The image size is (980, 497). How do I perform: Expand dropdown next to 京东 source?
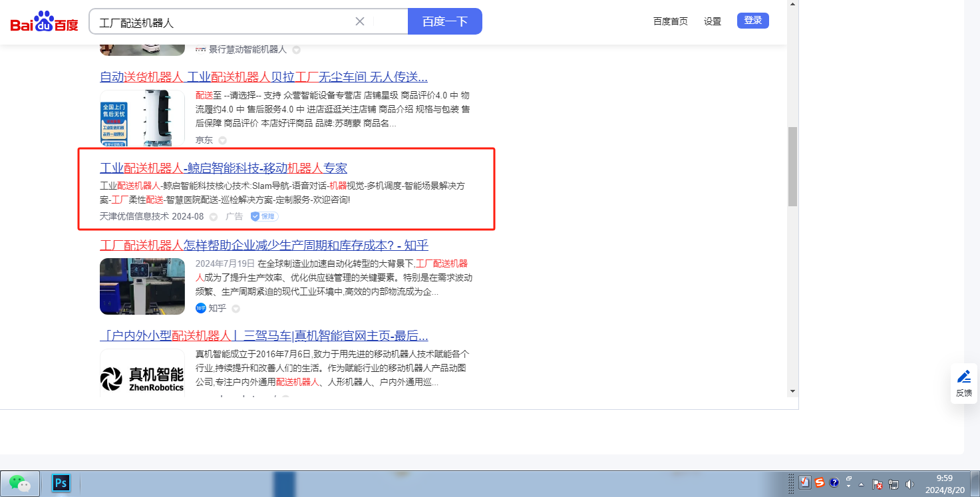click(x=223, y=140)
